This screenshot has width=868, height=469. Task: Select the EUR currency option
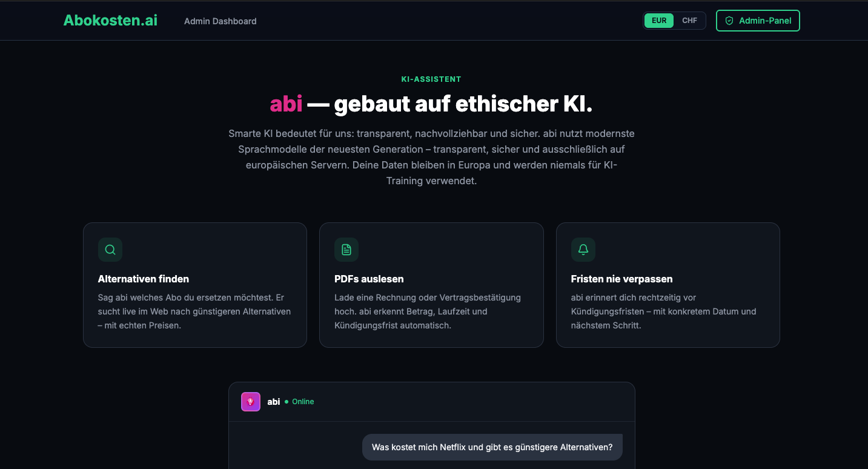click(x=659, y=20)
